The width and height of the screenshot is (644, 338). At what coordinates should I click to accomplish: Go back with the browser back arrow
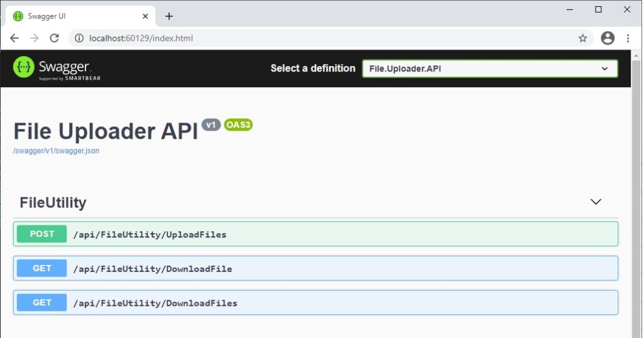pyautogui.click(x=14, y=38)
